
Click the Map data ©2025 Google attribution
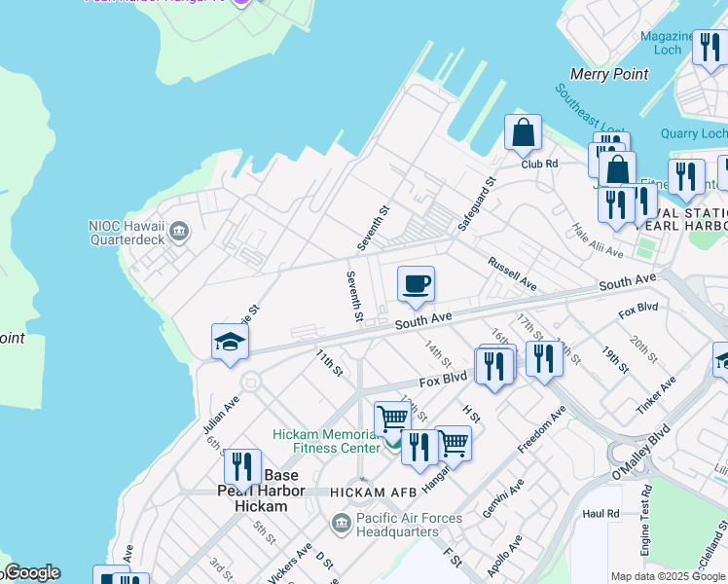coord(668,576)
